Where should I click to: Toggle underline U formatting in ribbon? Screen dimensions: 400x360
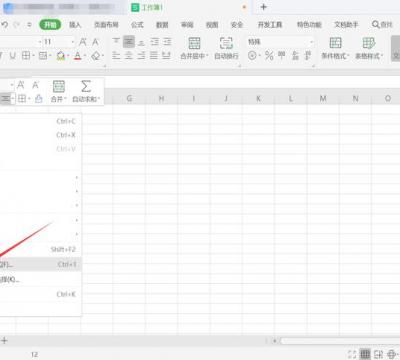[x=12, y=56]
